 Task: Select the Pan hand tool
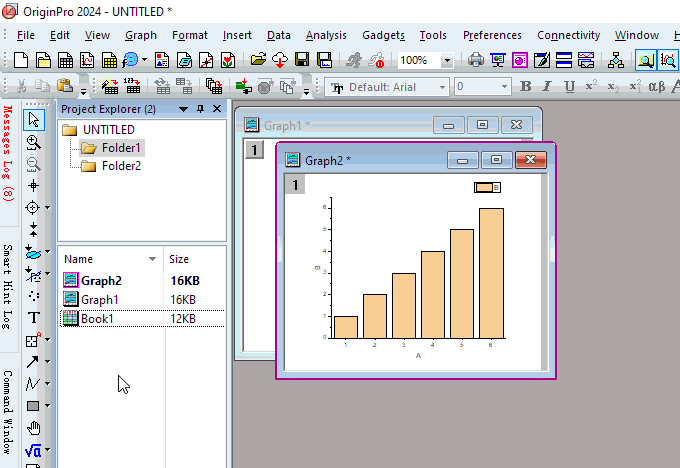[x=34, y=428]
